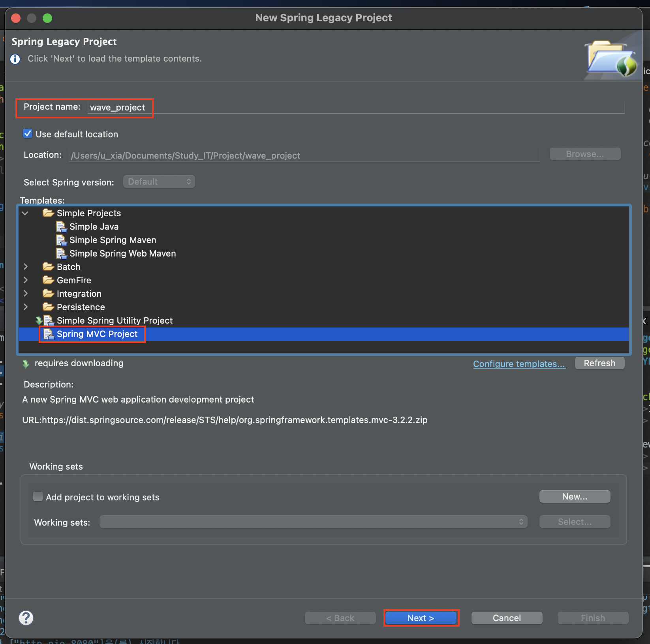Open help with the question mark icon
The width and height of the screenshot is (650, 644).
(26, 618)
